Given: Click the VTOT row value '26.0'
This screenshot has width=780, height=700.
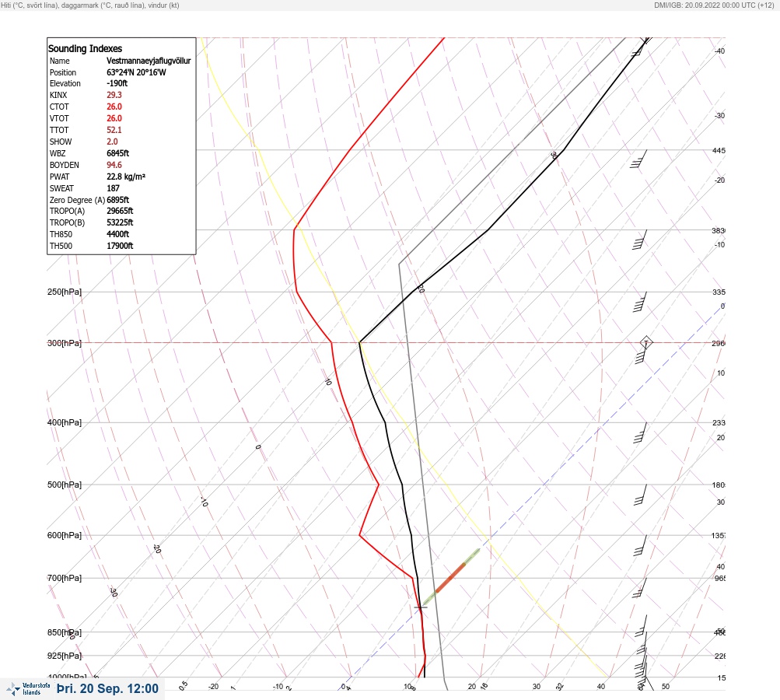Looking at the screenshot, I should pos(114,118).
